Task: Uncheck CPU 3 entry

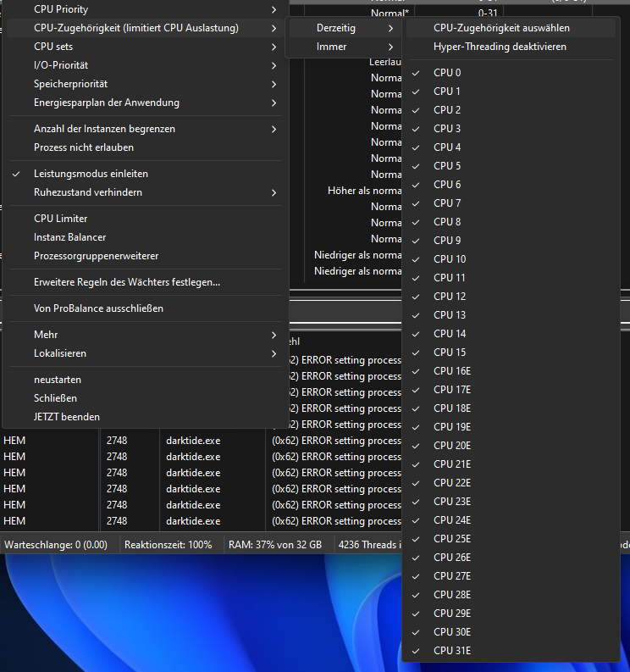Action: 511,129
